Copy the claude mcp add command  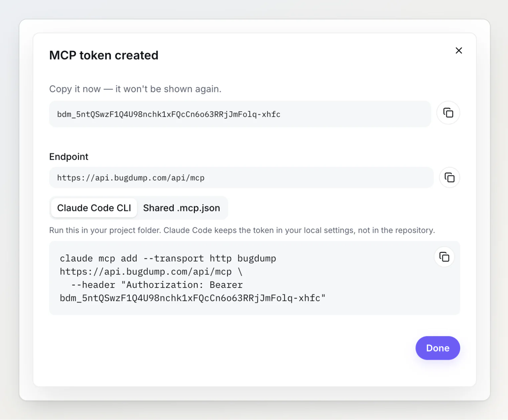pyautogui.click(x=444, y=257)
